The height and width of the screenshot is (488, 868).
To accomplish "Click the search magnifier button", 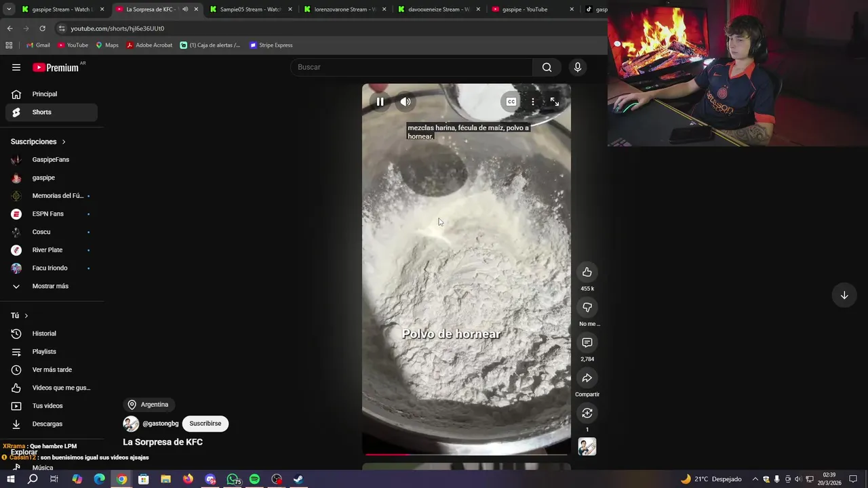I will [547, 67].
